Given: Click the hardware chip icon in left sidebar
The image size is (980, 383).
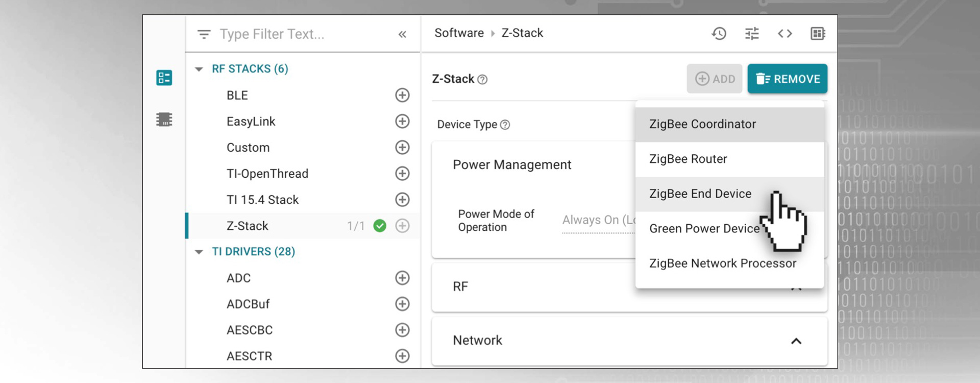Looking at the screenshot, I should tap(164, 119).
